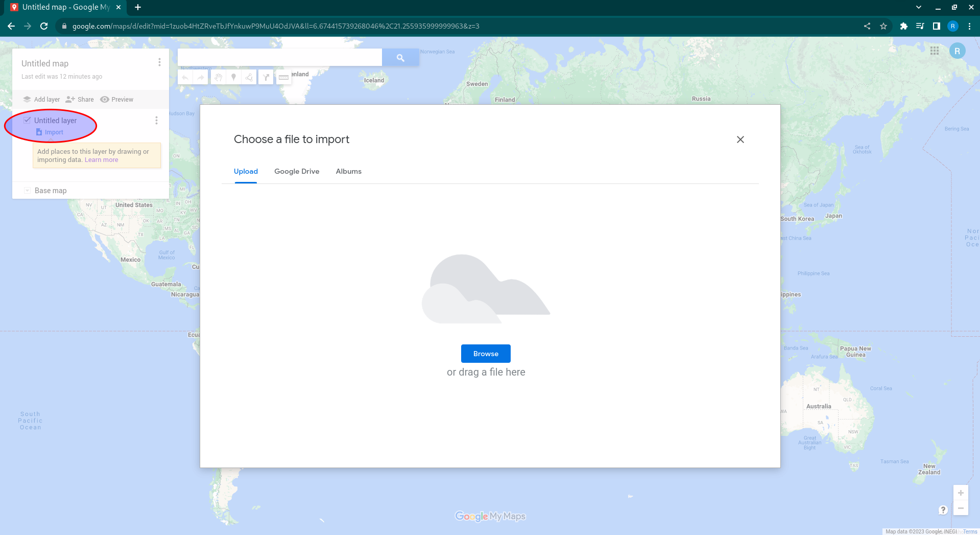Click the undo arrow in map toolbar
Screen dimensions: 980x535
coord(185,77)
